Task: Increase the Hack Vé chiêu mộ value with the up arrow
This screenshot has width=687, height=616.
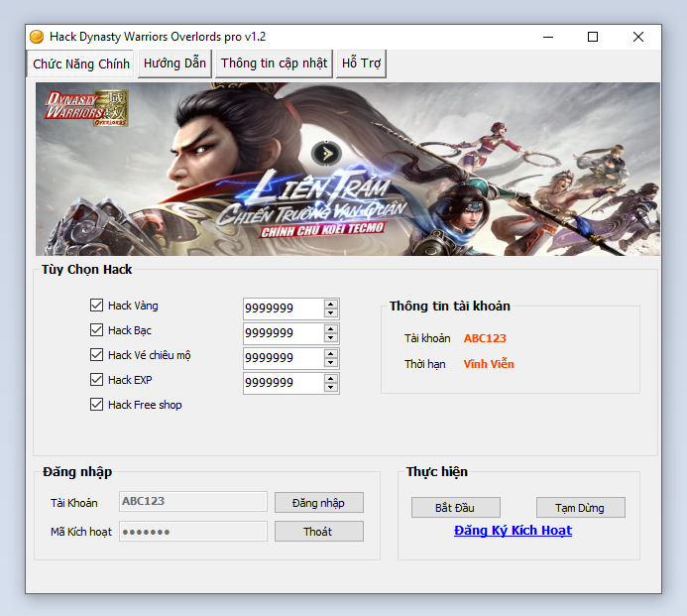Action: point(331,353)
